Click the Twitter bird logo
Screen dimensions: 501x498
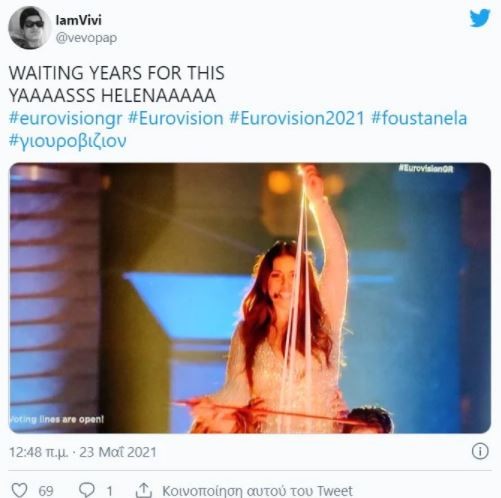(480, 18)
